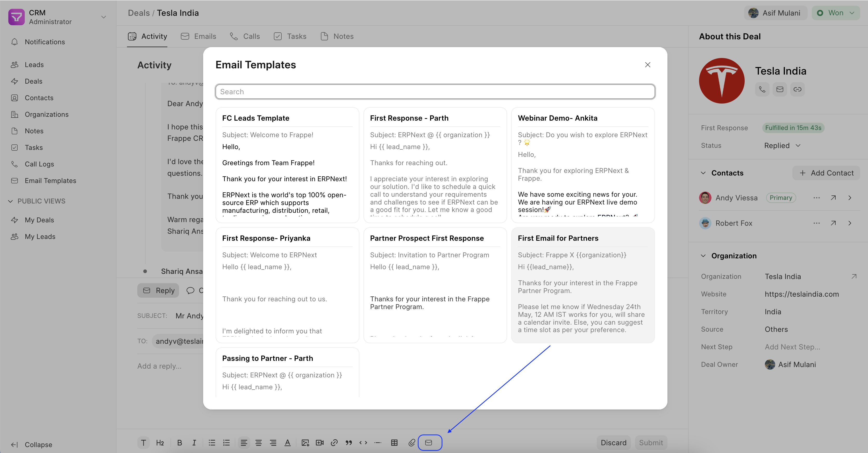Switch to the Tasks tab
Viewport: 868px width, 453px height.
tap(290, 36)
